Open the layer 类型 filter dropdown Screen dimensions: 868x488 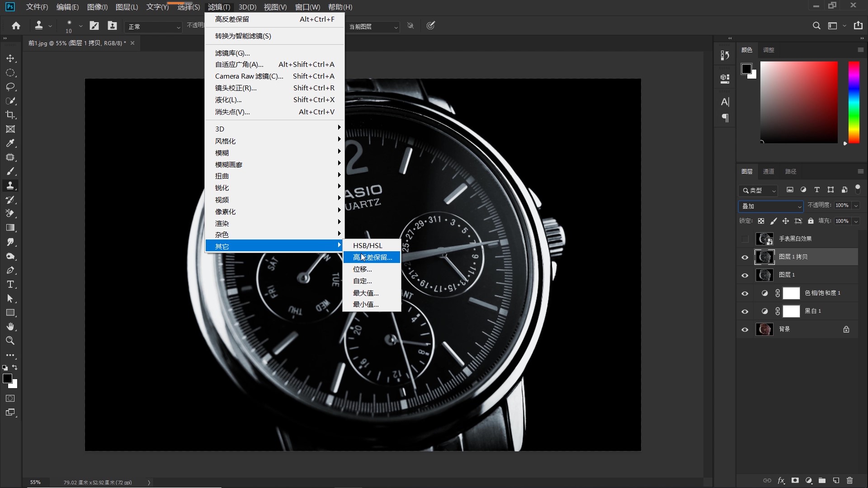759,190
